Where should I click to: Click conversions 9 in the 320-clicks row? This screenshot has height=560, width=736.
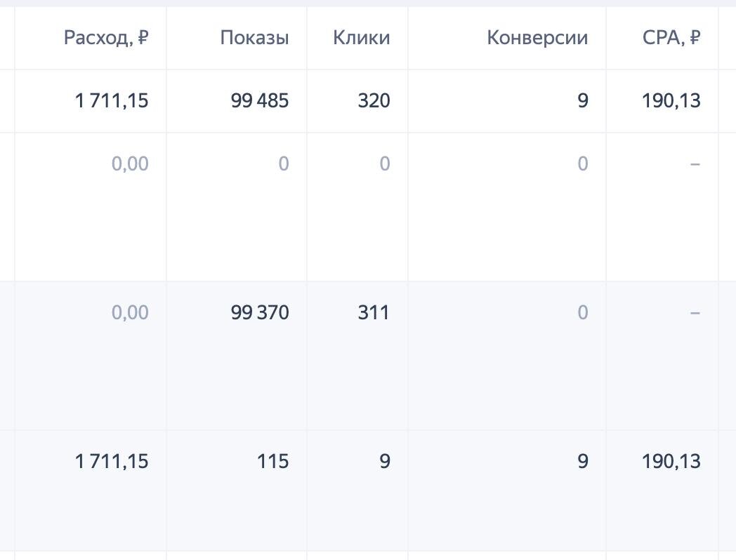582,101
